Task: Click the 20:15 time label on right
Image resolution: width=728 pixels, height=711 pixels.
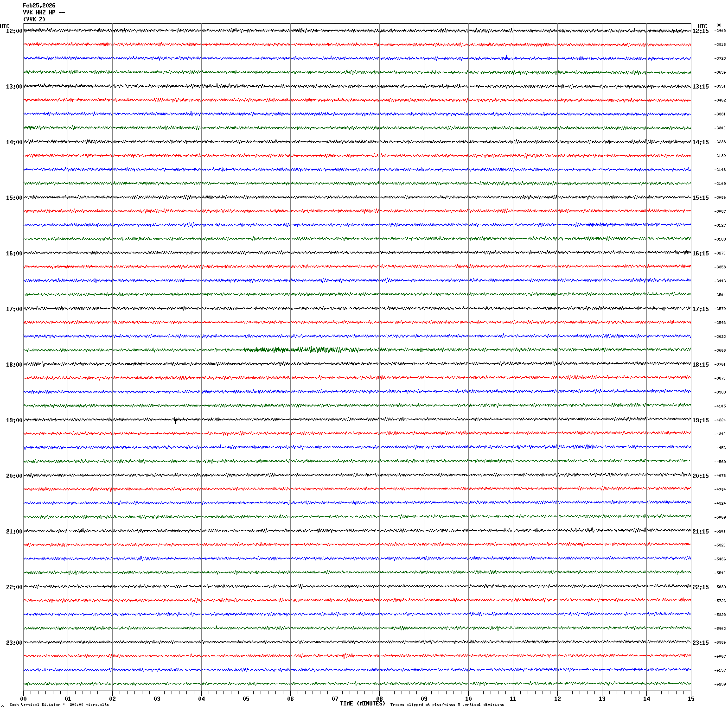Action: click(700, 476)
